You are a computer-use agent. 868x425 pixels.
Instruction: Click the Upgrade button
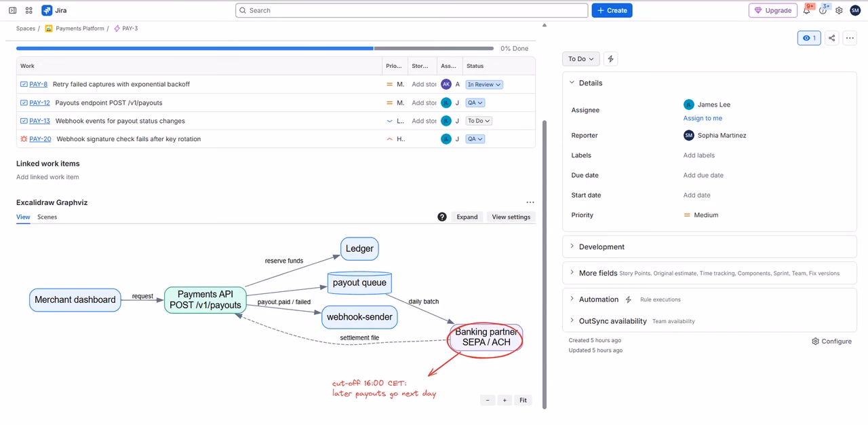coord(773,10)
